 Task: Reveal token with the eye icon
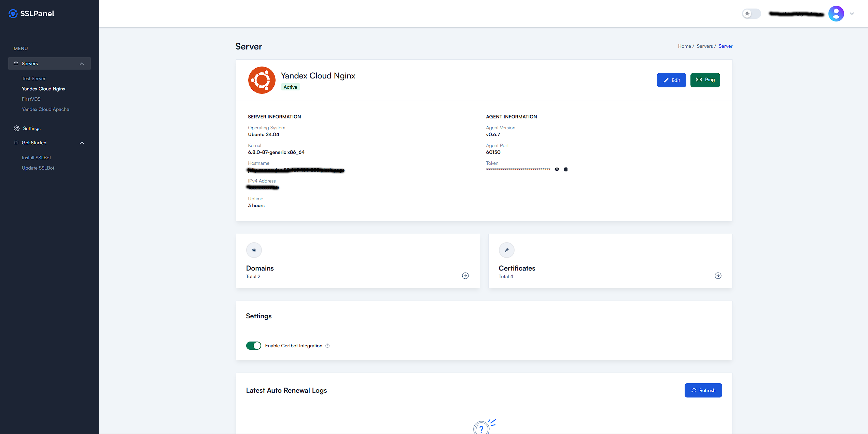(557, 169)
